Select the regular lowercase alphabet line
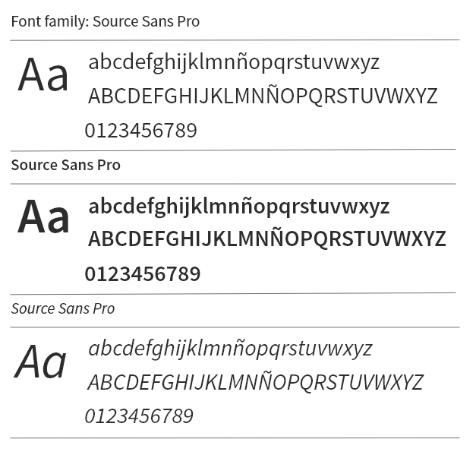476x455 pixels. tap(234, 63)
